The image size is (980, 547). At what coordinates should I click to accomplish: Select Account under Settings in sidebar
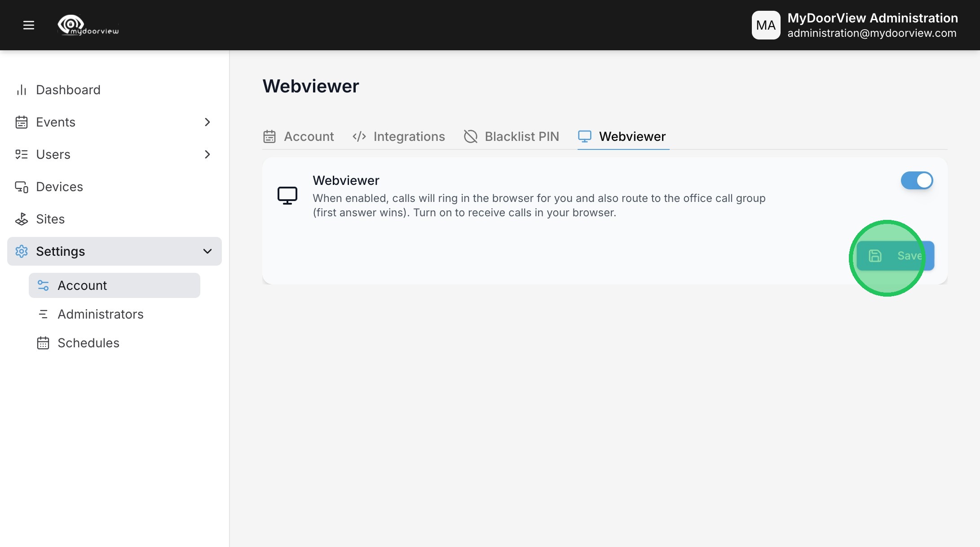tap(82, 285)
